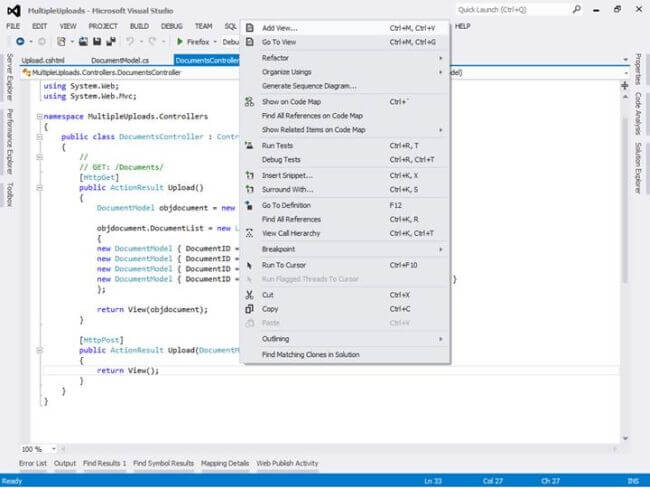Collapse the namespace MultipleUploads.Controllers block
The width and height of the screenshot is (650, 488).
click(x=39, y=117)
